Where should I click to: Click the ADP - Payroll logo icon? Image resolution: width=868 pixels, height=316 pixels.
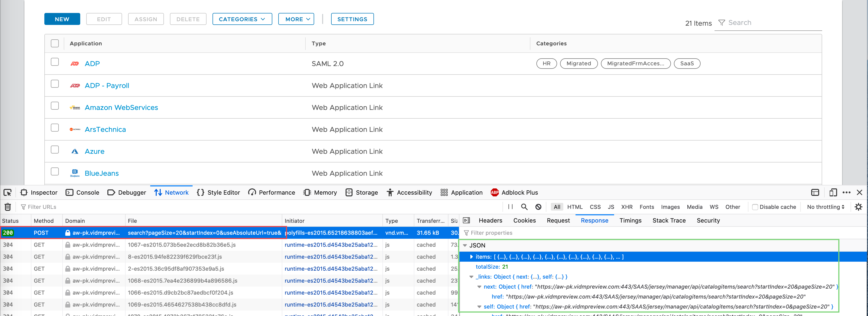[x=75, y=85]
